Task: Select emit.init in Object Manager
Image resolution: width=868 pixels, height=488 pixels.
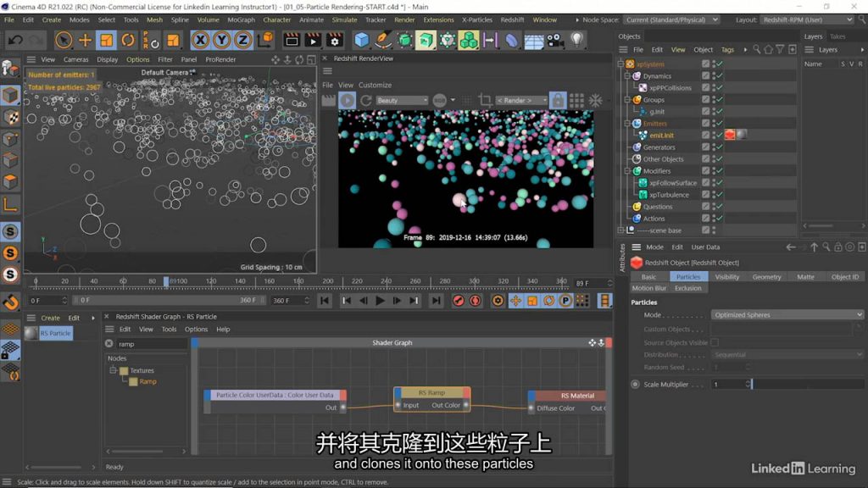Action: coord(661,136)
